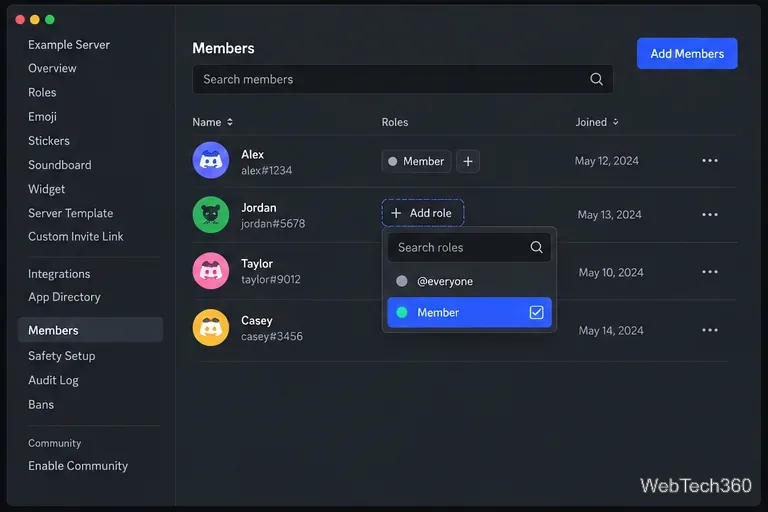Click the Example Server title in the sidebar
768x512 pixels.
click(69, 45)
